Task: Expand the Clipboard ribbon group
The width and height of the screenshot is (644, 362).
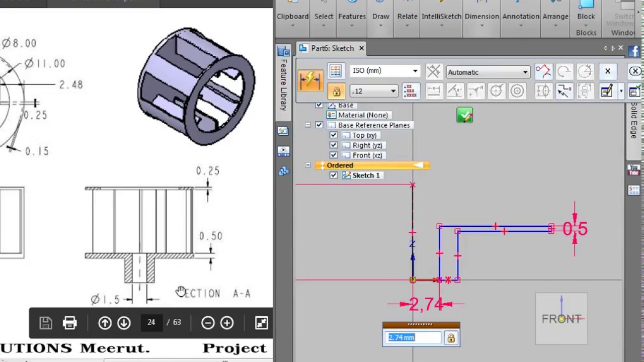Action: (x=292, y=20)
